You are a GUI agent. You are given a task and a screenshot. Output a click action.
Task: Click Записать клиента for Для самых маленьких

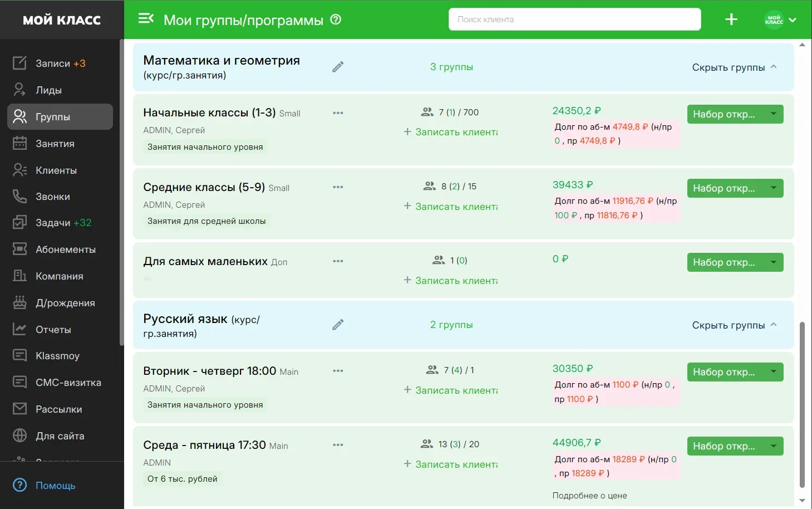[451, 281]
